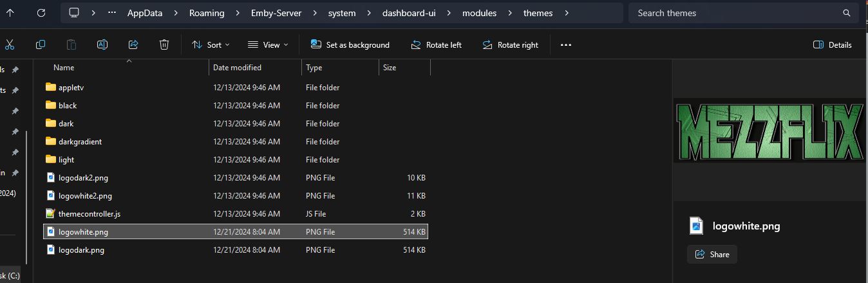868x283 pixels.
Task: Click the JS File type cell
Action: pos(316,213)
